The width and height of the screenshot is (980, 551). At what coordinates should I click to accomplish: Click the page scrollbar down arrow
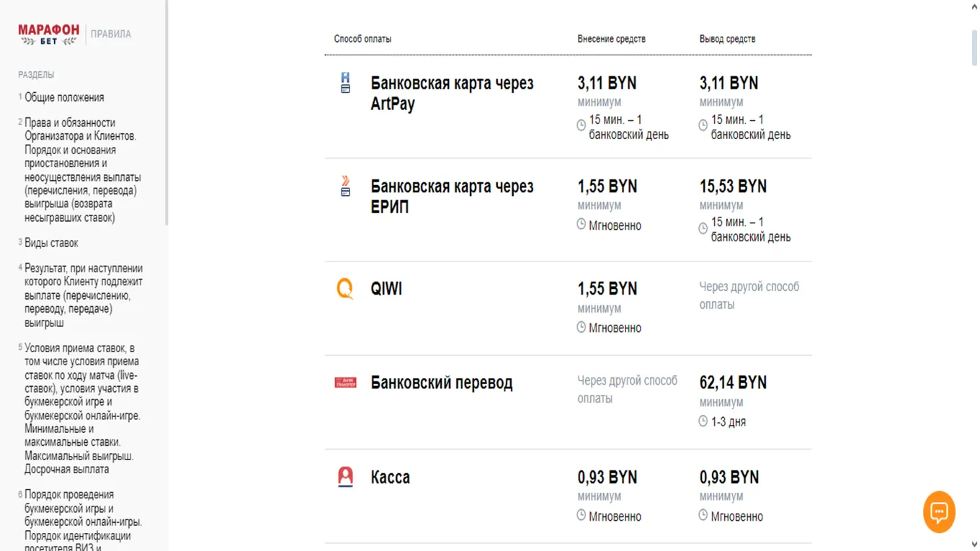(x=974, y=545)
